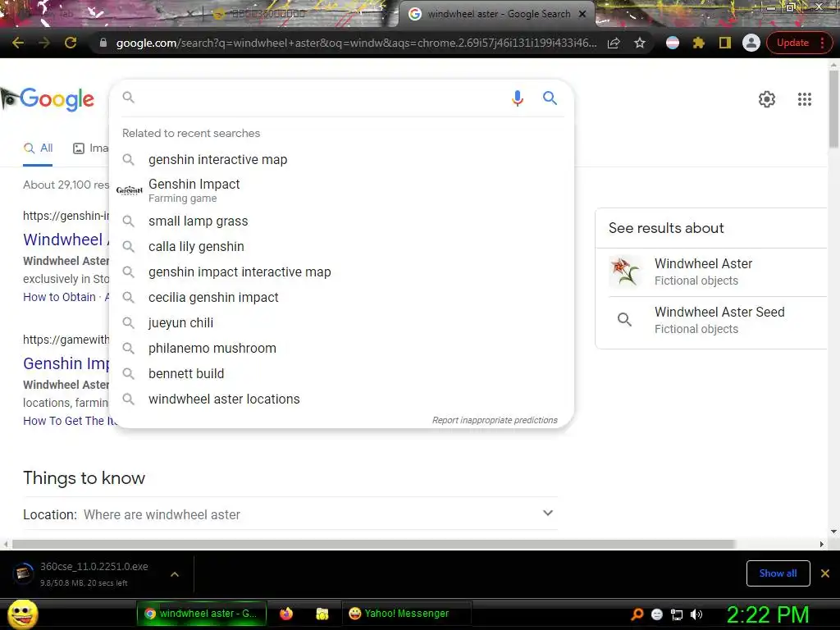Screen dimensions: 840x630
Task: Open the Genshin Imp gamewith result
Action: pyautogui.click(x=66, y=363)
